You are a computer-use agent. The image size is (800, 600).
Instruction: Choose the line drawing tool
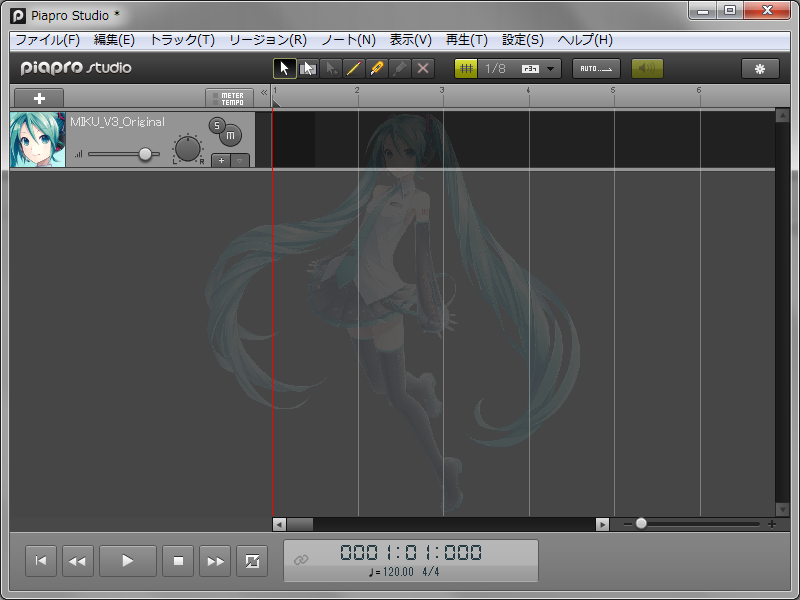pyautogui.click(x=354, y=68)
